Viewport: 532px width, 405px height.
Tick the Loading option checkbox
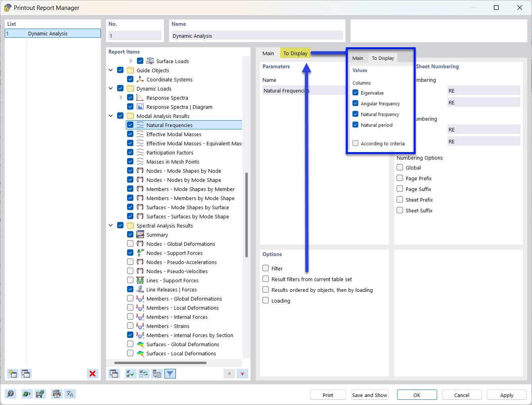266,301
